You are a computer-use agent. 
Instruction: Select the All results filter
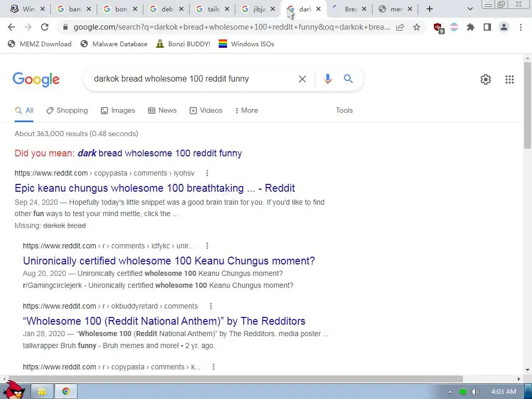[24, 110]
